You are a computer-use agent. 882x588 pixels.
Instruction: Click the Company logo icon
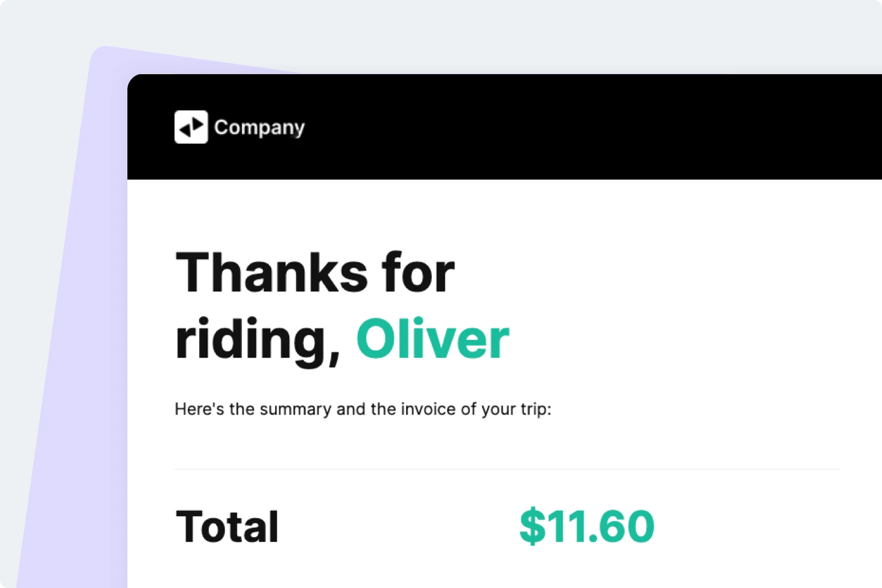pos(191,127)
